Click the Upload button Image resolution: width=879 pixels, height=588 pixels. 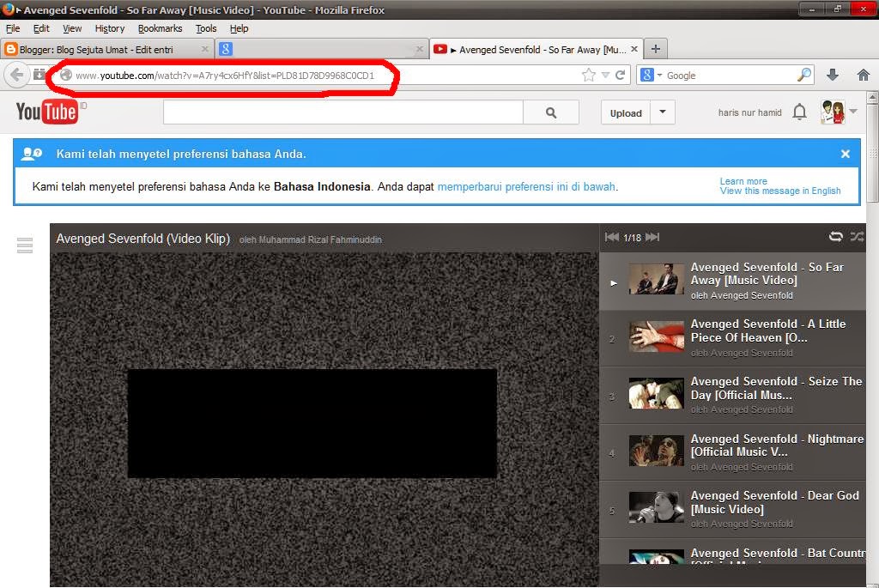tap(626, 112)
